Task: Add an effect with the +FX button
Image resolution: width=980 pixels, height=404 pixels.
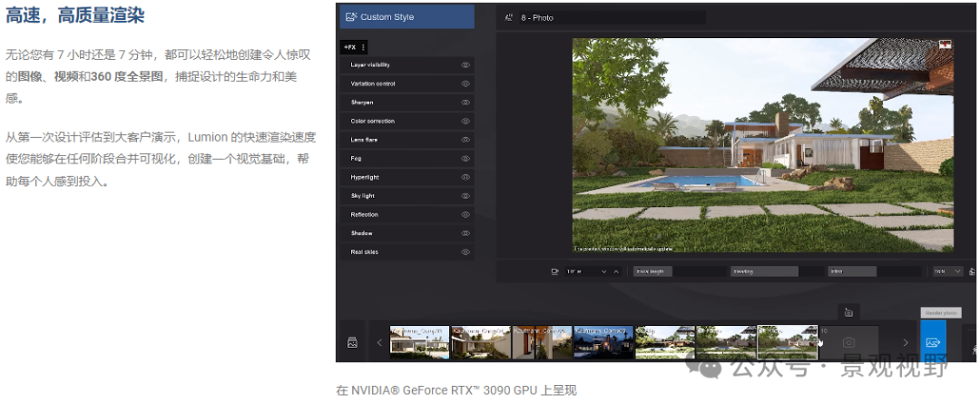Action: 349,47
